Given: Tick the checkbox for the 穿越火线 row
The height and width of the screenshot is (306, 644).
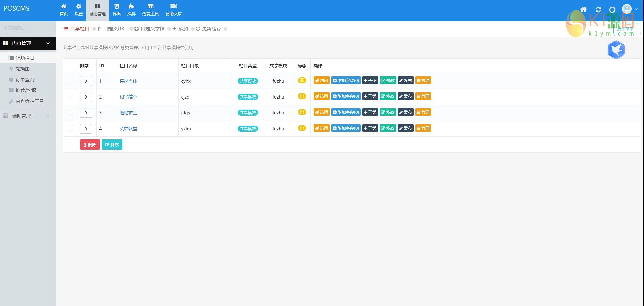Looking at the screenshot, I should pos(70,81).
